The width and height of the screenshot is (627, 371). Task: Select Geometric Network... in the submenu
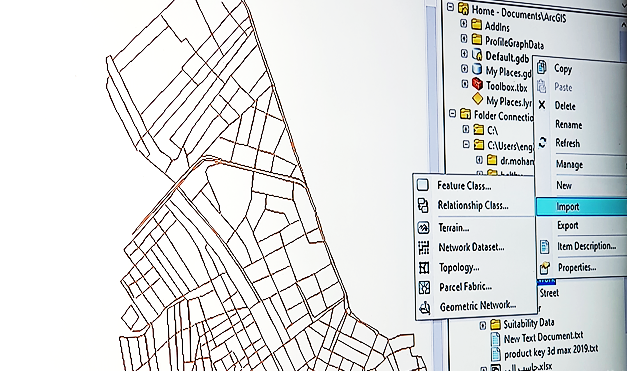477,306
